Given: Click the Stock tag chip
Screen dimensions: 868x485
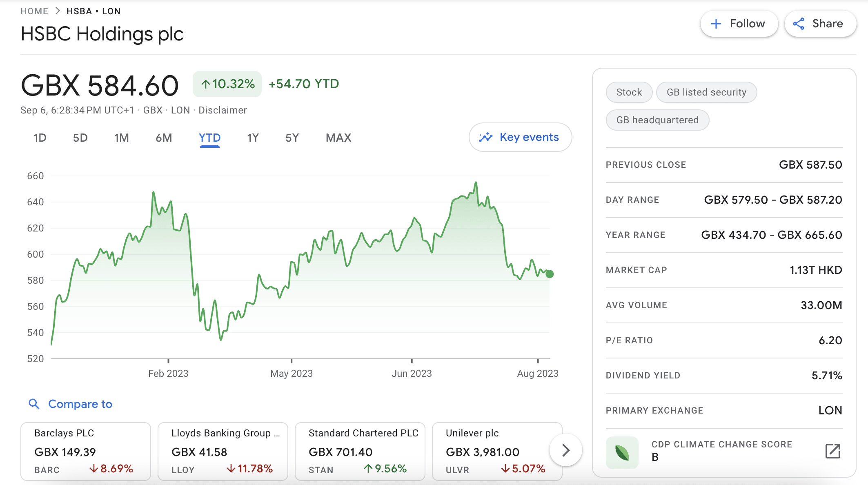Looking at the screenshot, I should point(629,92).
